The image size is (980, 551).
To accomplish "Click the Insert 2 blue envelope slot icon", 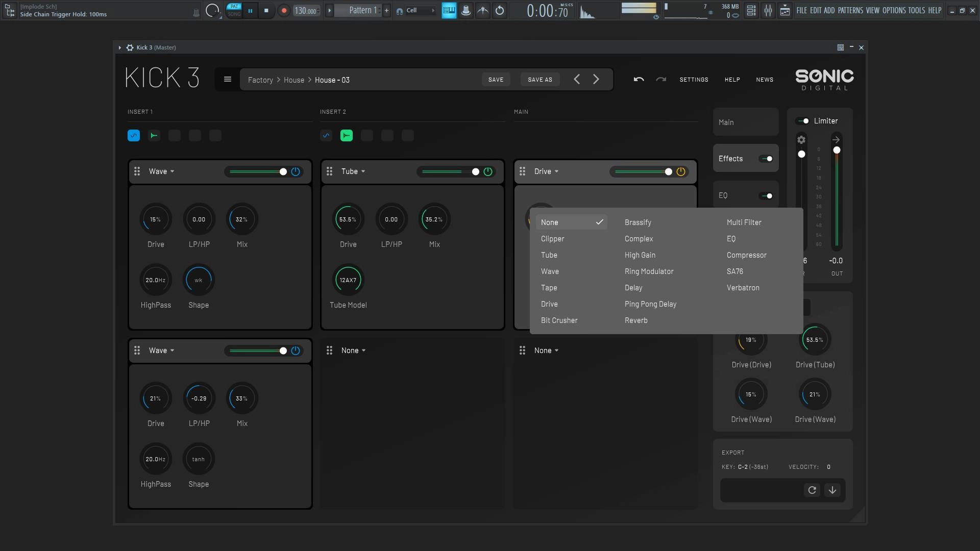I will point(326,136).
